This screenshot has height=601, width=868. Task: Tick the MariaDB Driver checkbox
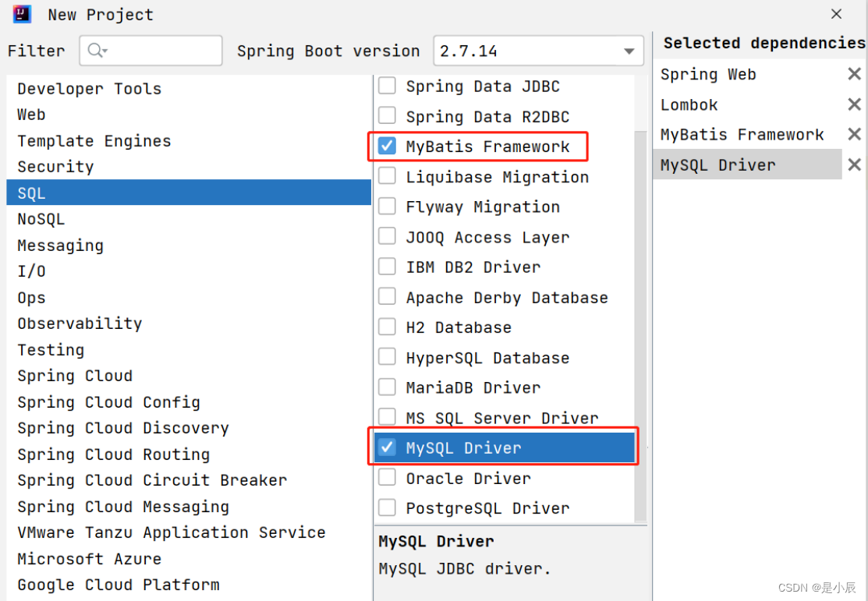click(387, 387)
